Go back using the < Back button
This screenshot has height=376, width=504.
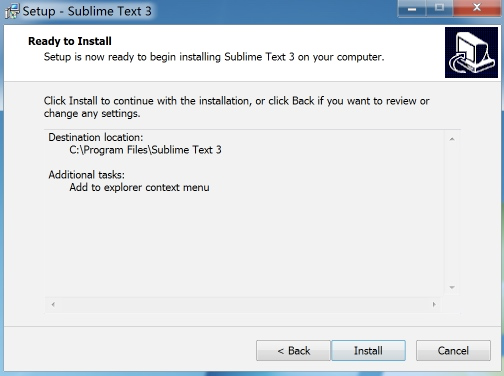click(293, 350)
